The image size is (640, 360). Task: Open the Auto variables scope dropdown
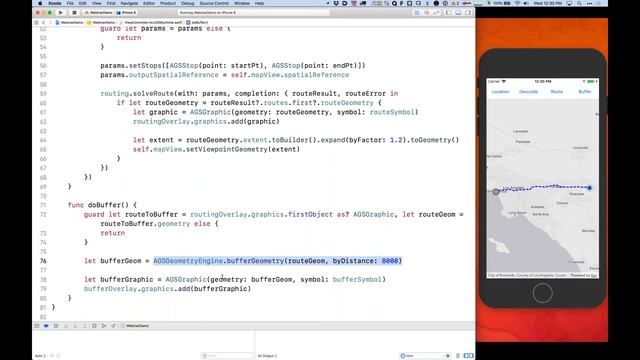(40, 356)
